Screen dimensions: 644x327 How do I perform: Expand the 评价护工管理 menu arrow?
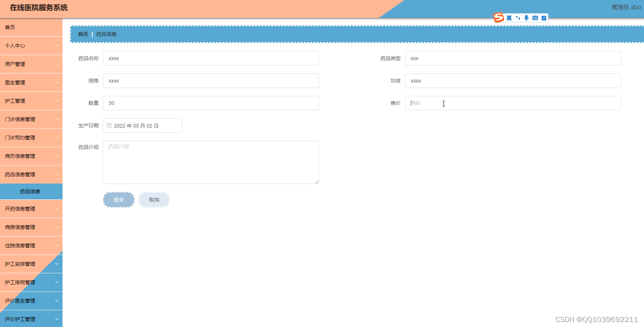57,319
